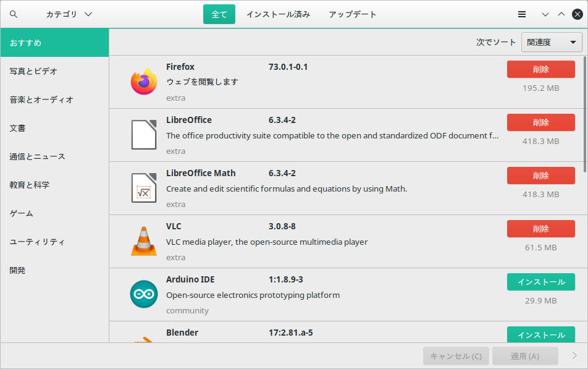Click the community repository label under Arduino

pos(188,311)
